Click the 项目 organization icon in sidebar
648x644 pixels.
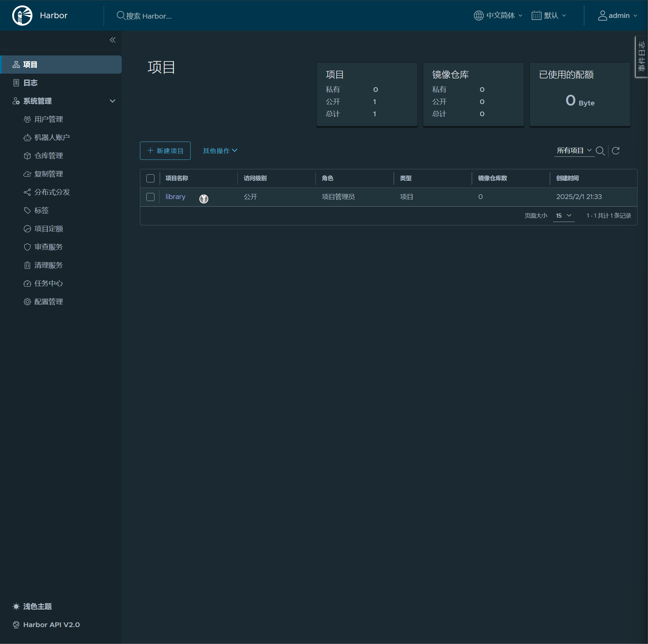tap(16, 65)
